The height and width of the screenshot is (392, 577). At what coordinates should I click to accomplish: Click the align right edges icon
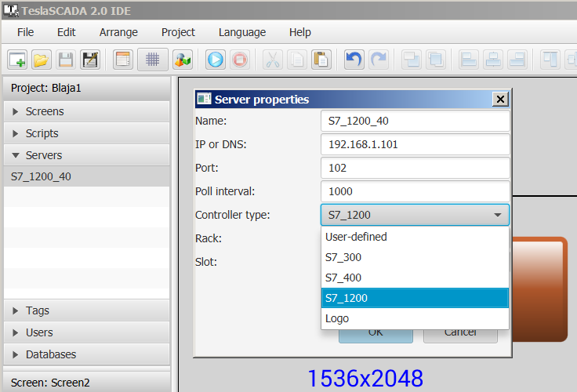tap(517, 60)
